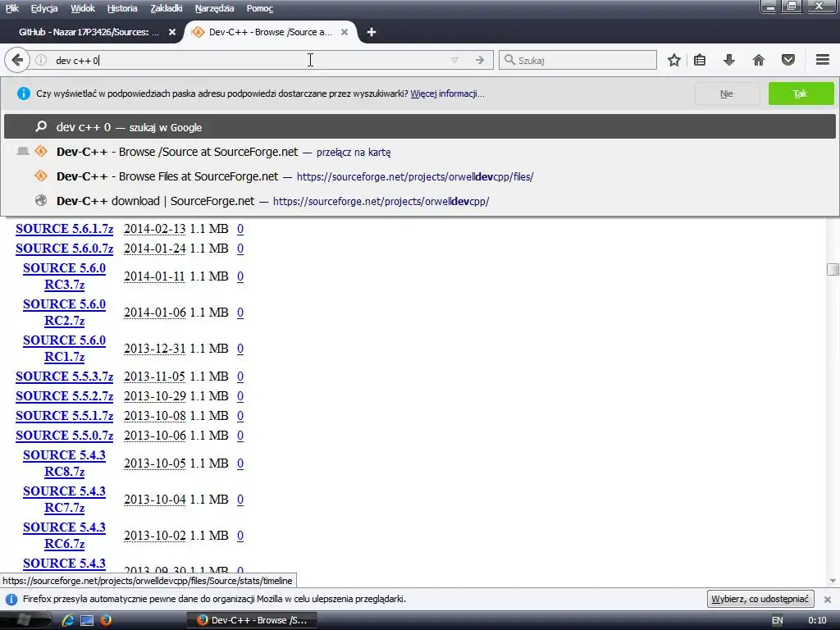Click the EN language indicator in tray
This screenshot has width=840, height=630.
[x=778, y=620]
